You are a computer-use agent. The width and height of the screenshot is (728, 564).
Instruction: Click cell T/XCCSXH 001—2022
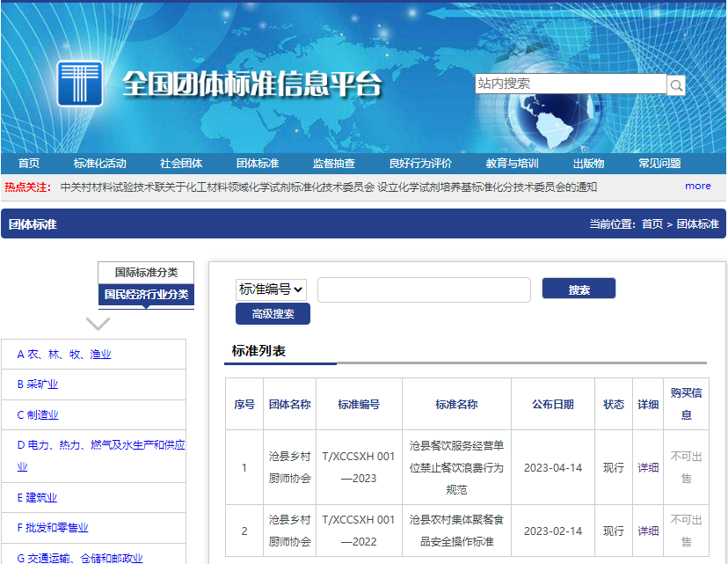pos(359,531)
